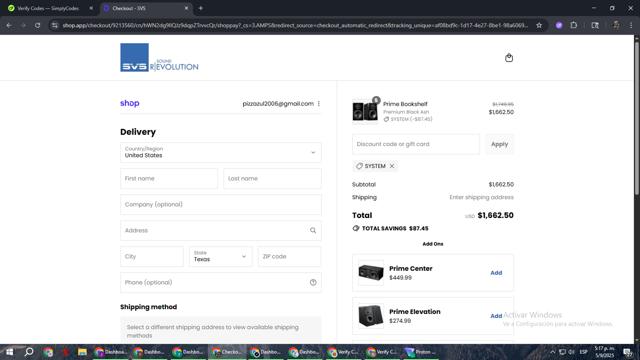Viewport: 640px width, 360px height.
Task: Focus the Company (optional) field
Action: click(x=220, y=204)
